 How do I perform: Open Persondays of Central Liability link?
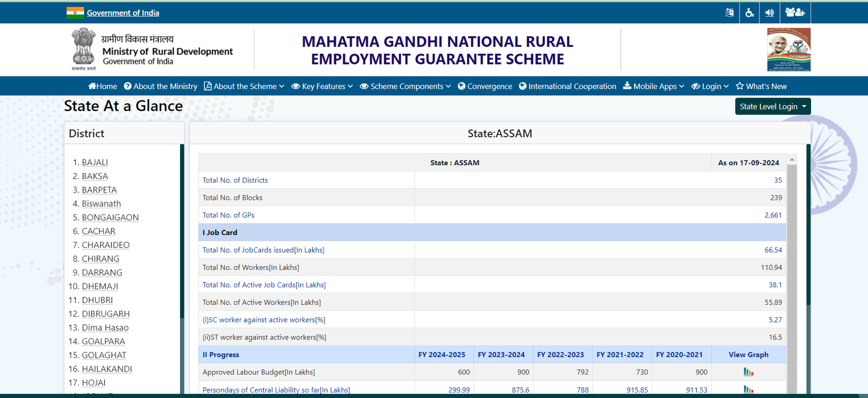(276, 390)
